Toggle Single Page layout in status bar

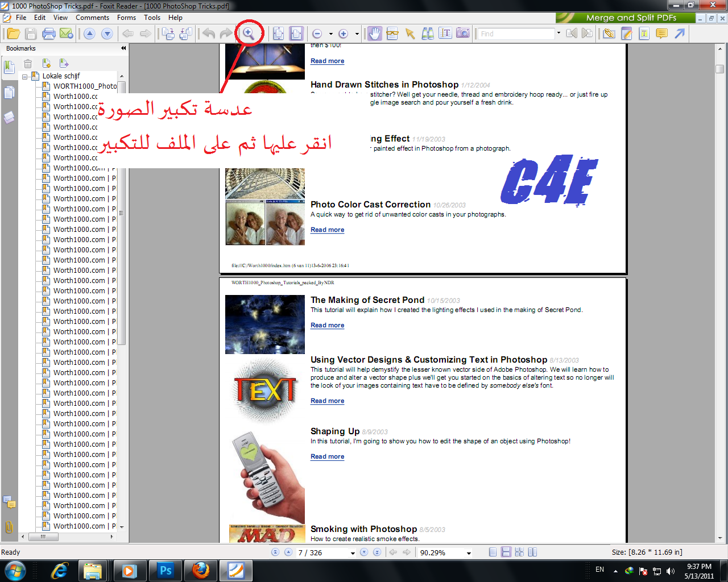pyautogui.click(x=493, y=552)
